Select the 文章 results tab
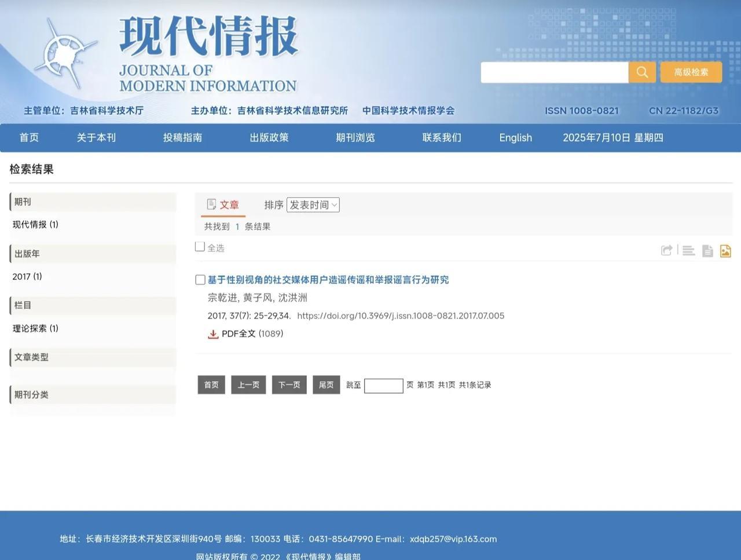Viewport: 741px width, 560px height. pyautogui.click(x=223, y=205)
